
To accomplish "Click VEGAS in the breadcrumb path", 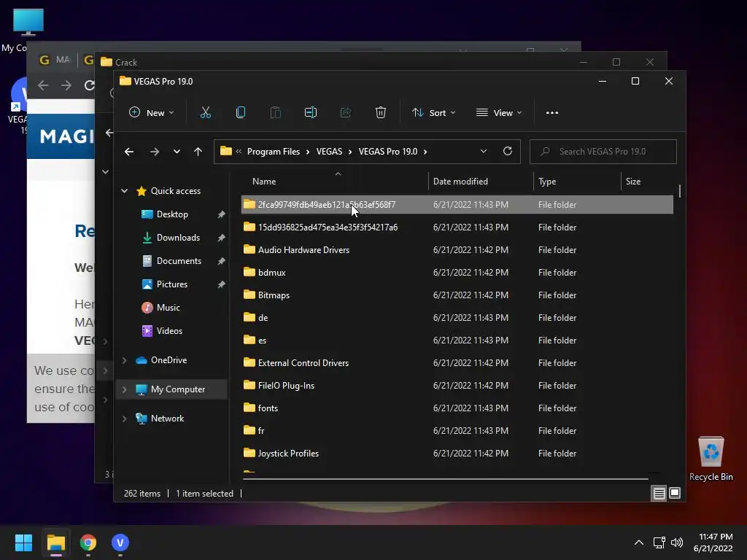I will click(x=329, y=152).
